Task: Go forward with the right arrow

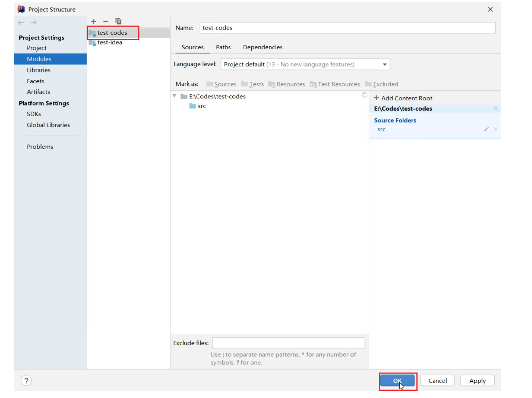Action: click(x=33, y=23)
